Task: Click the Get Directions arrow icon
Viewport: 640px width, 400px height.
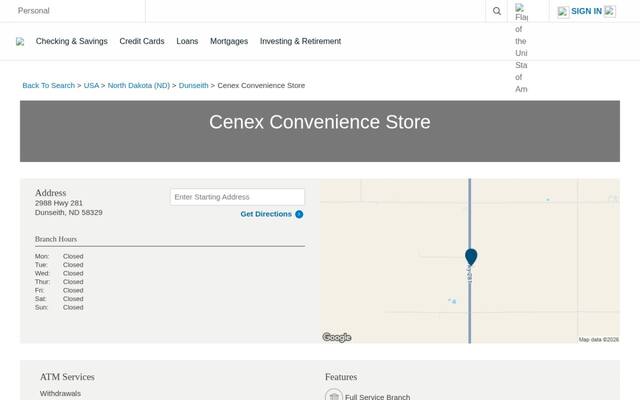Action: click(x=299, y=214)
